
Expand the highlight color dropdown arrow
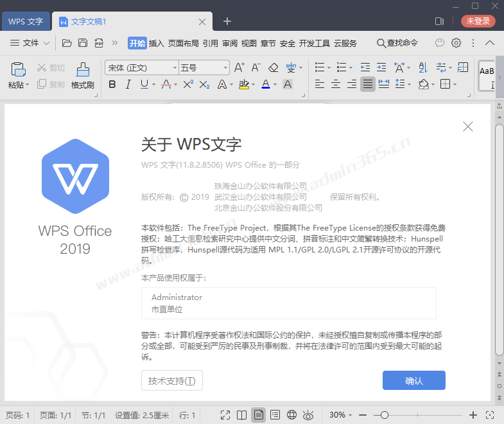[x=254, y=85]
